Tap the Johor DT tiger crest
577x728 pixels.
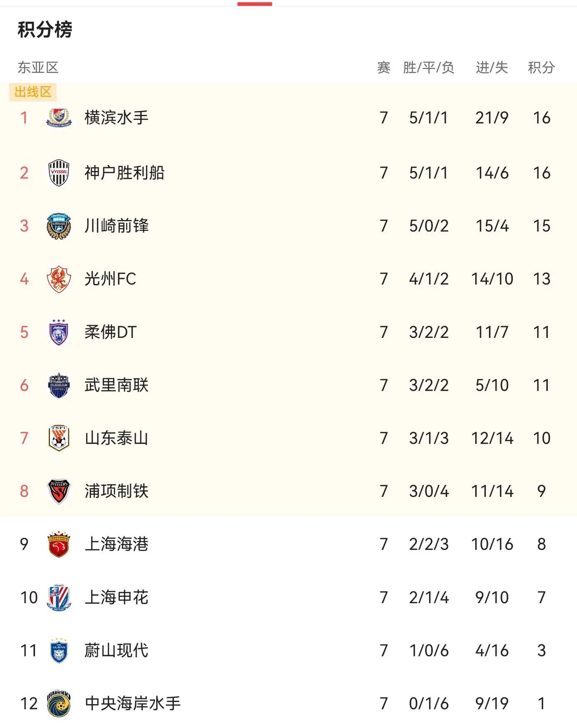tap(59, 332)
